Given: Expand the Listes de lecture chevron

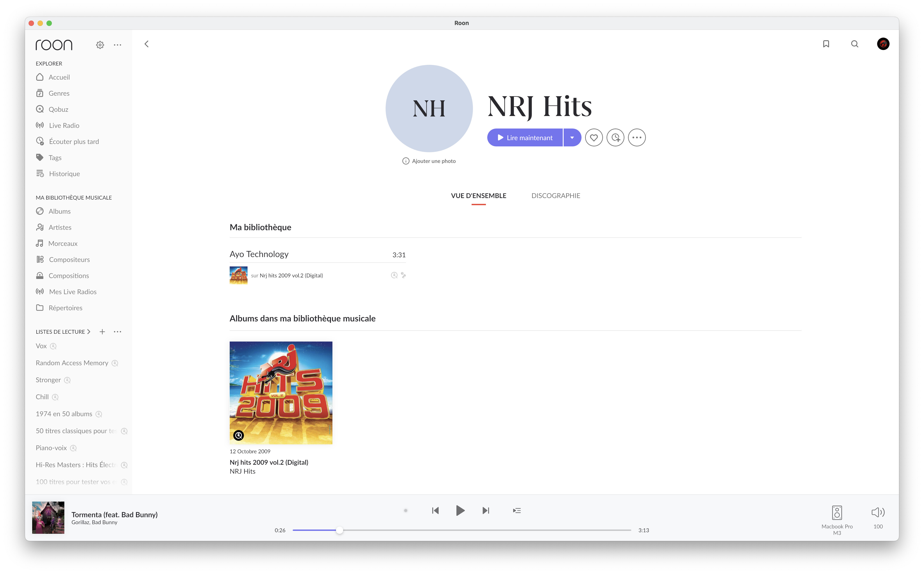Looking at the screenshot, I should tap(89, 331).
